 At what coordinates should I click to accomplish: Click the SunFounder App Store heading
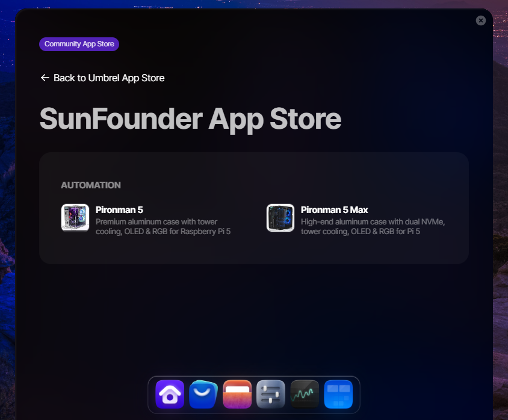pos(190,119)
